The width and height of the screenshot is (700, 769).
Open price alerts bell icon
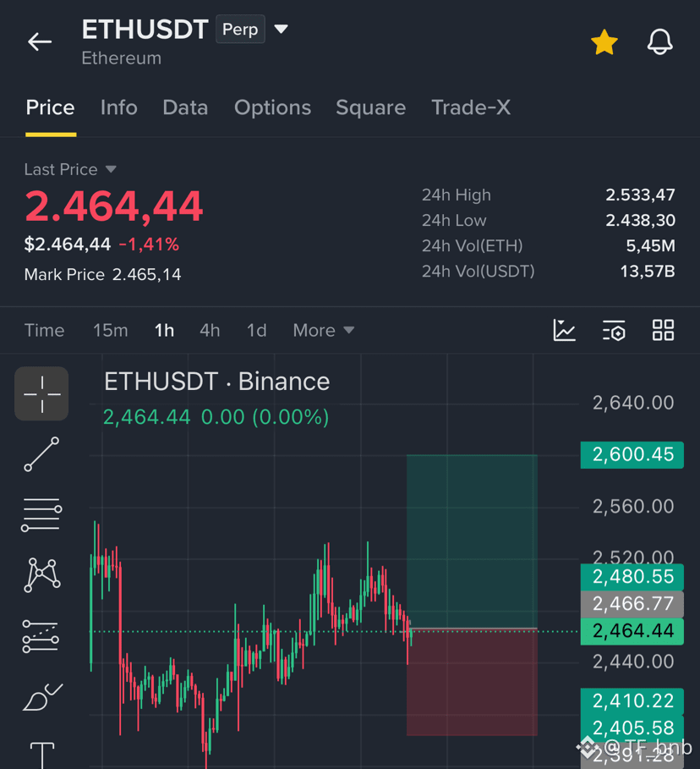(659, 41)
